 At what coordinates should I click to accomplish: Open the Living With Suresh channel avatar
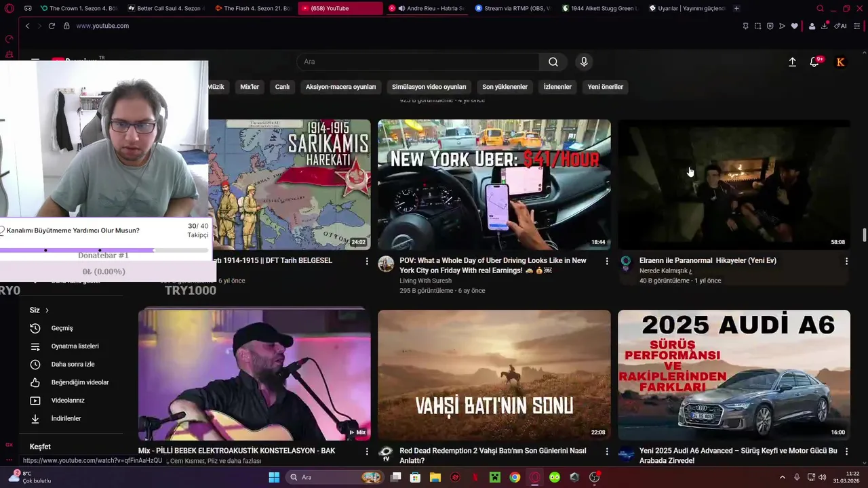point(386,264)
